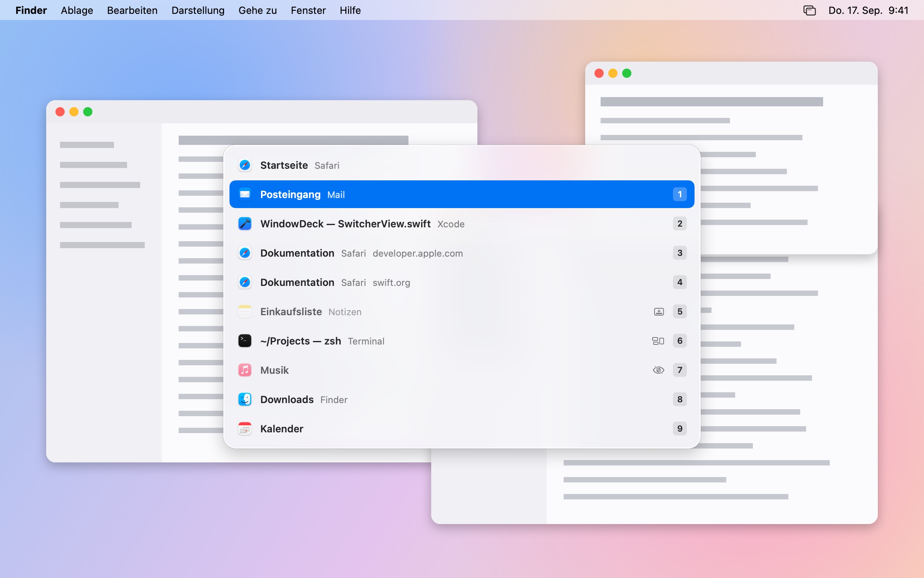Viewport: 924px width, 578px height.
Task: Open the Fenster menu
Action: pyautogui.click(x=308, y=10)
